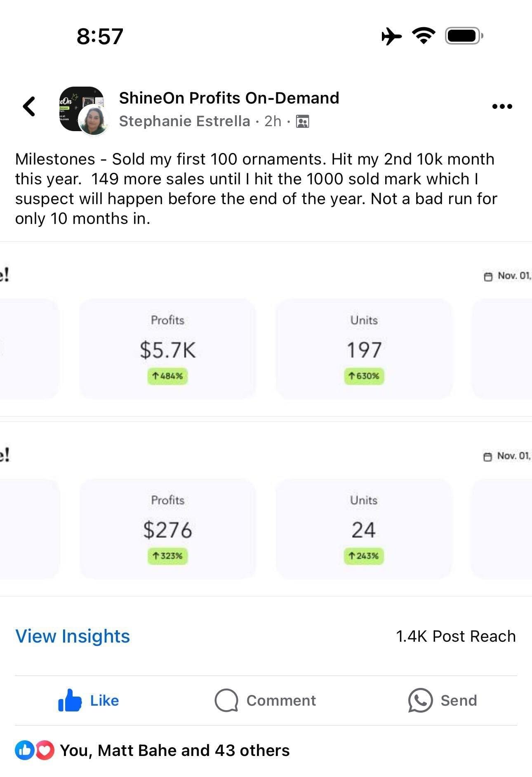Tap the back arrow chevron
This screenshot has width=532, height=777.
[x=29, y=106]
